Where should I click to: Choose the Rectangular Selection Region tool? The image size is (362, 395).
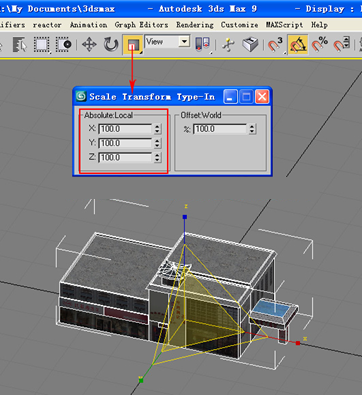tap(42, 44)
